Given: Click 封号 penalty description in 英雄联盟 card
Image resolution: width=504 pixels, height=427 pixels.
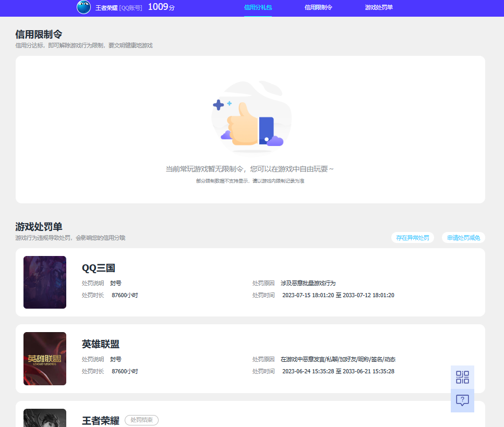Looking at the screenshot, I should (x=116, y=359).
